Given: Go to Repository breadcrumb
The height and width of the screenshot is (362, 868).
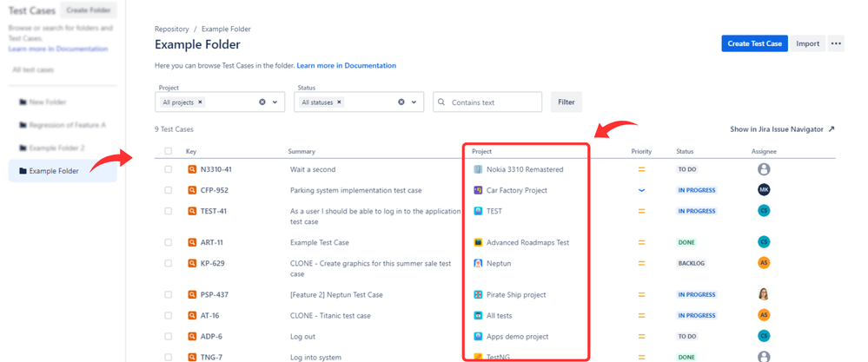Looking at the screenshot, I should 172,29.
